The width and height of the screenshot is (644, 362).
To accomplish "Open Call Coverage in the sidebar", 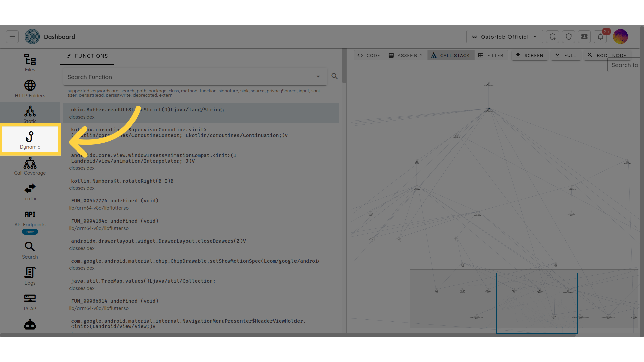I will click(30, 166).
